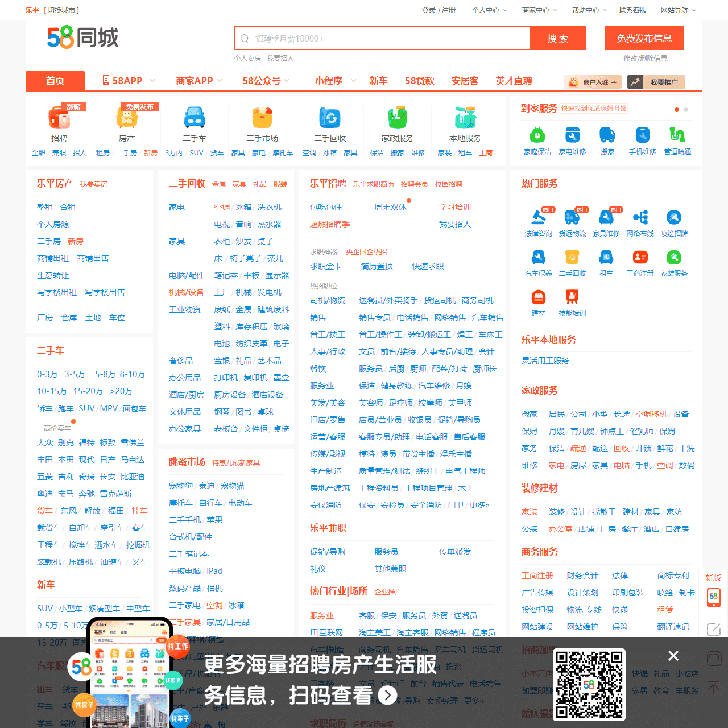Open the 手机维修 phone repair icon
The width and height of the screenshot is (728, 728).
coord(642,135)
